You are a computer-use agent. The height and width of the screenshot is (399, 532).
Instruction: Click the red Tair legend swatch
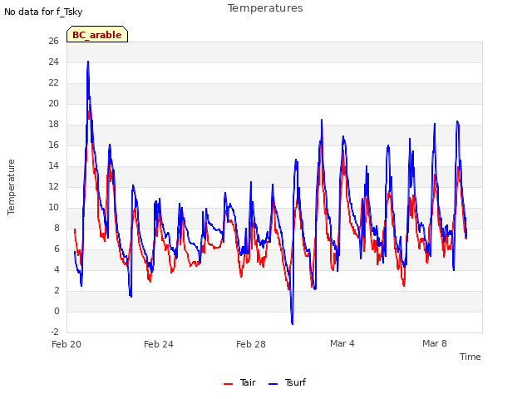228,384
